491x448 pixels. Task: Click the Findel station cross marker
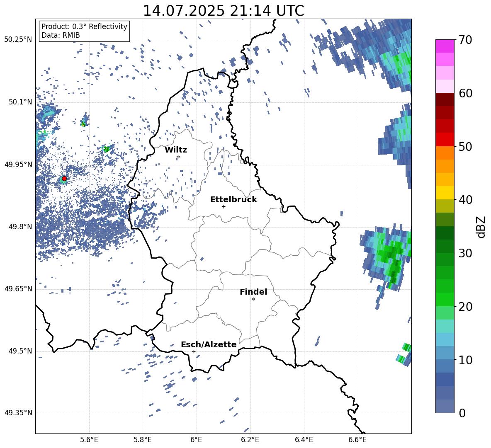click(253, 299)
